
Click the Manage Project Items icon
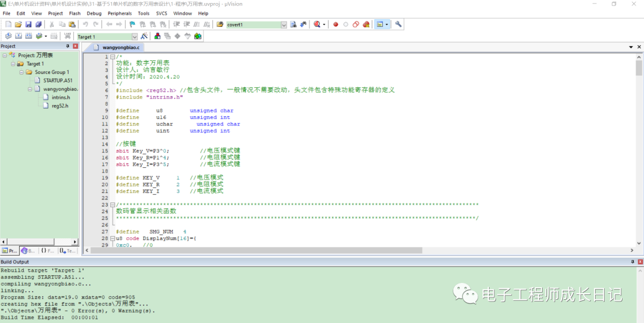tap(157, 36)
